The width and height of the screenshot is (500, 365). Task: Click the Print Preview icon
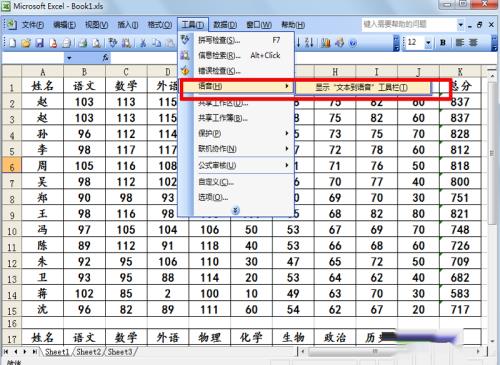(83, 43)
